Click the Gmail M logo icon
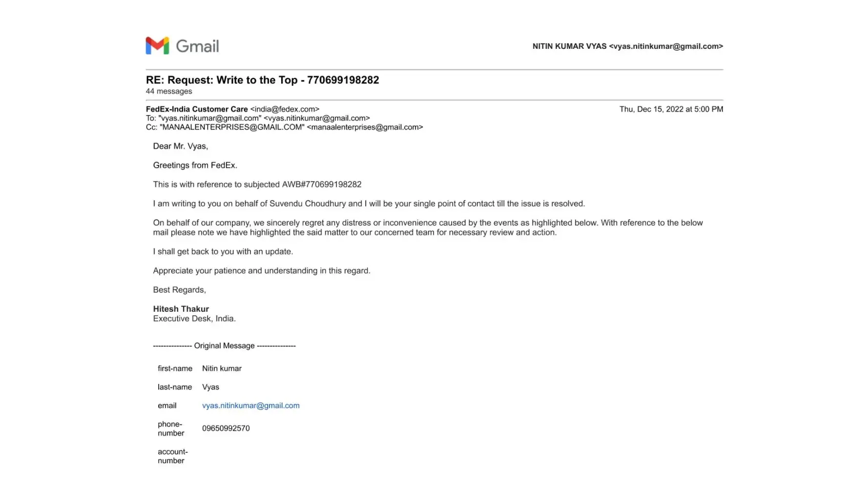Viewport: 868px width, 488px height. (157, 46)
